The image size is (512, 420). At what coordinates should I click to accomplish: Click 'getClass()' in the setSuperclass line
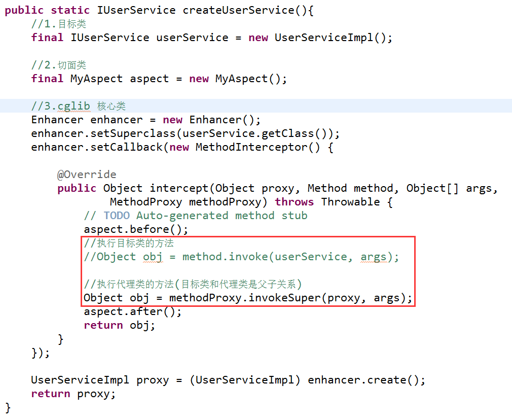click(294, 134)
